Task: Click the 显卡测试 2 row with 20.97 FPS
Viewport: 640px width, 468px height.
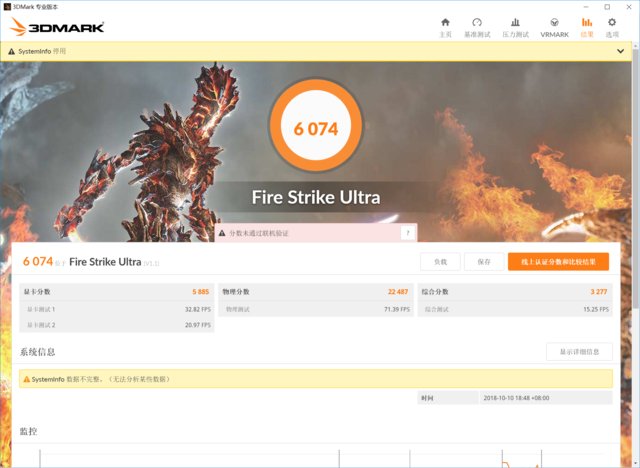Action: tap(117, 325)
